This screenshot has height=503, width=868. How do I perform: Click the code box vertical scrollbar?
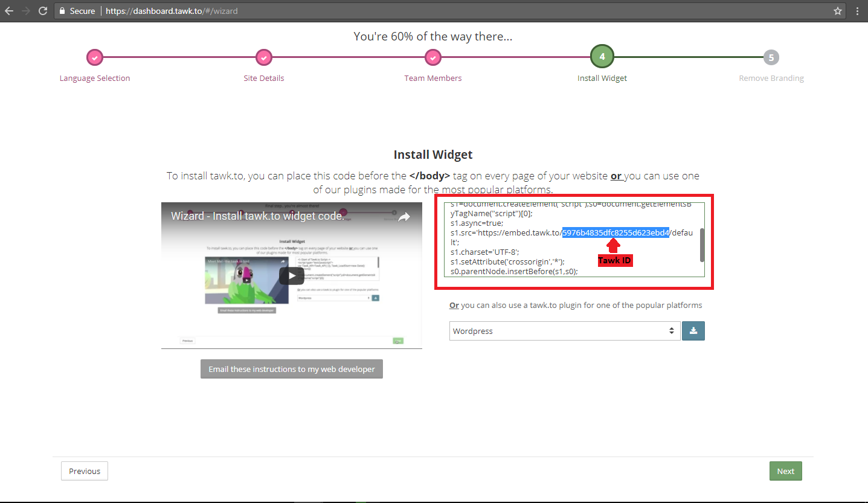point(702,245)
